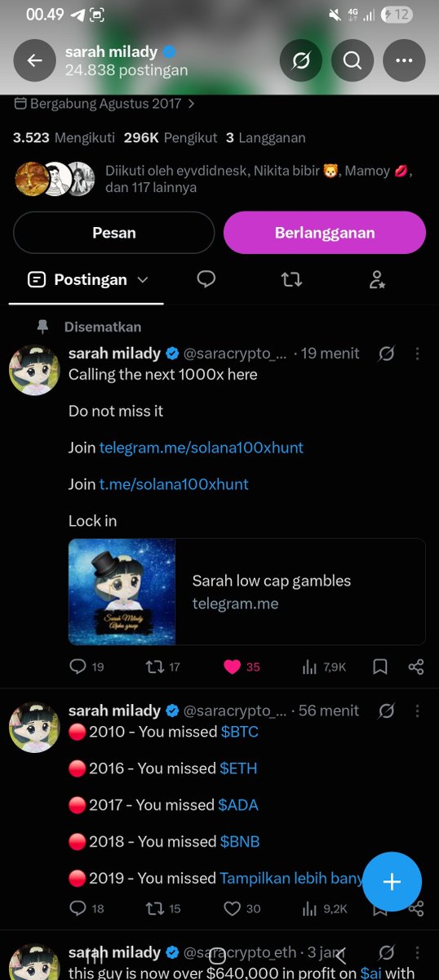Expand the Postingan filter dropdown
The image size is (439, 980).
(x=87, y=279)
